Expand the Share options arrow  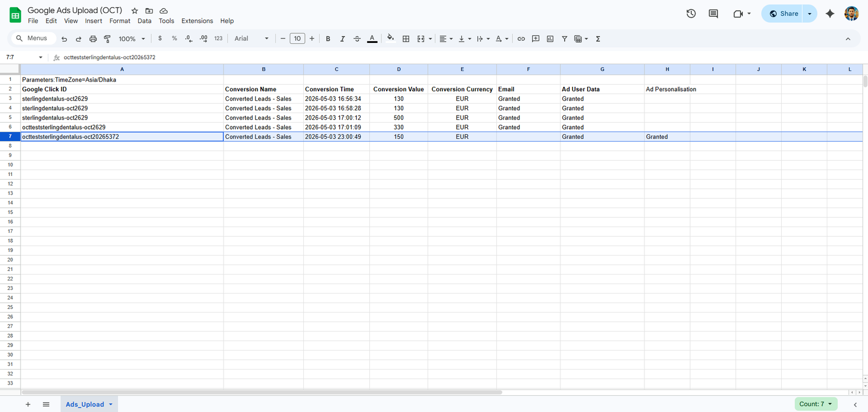click(x=809, y=14)
